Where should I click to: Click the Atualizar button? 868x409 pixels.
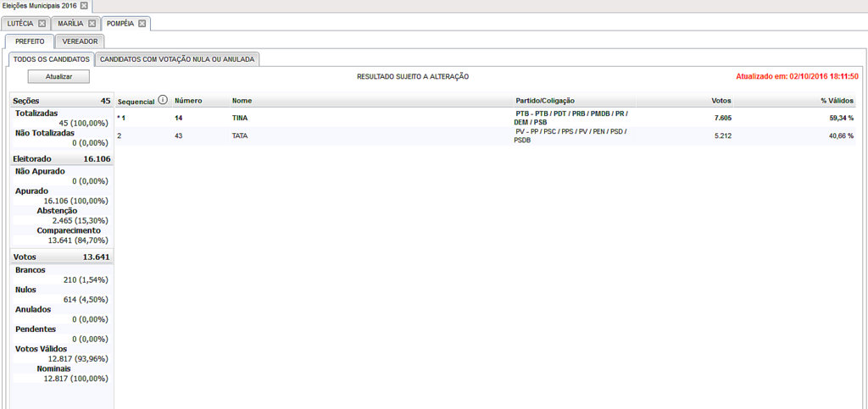58,77
